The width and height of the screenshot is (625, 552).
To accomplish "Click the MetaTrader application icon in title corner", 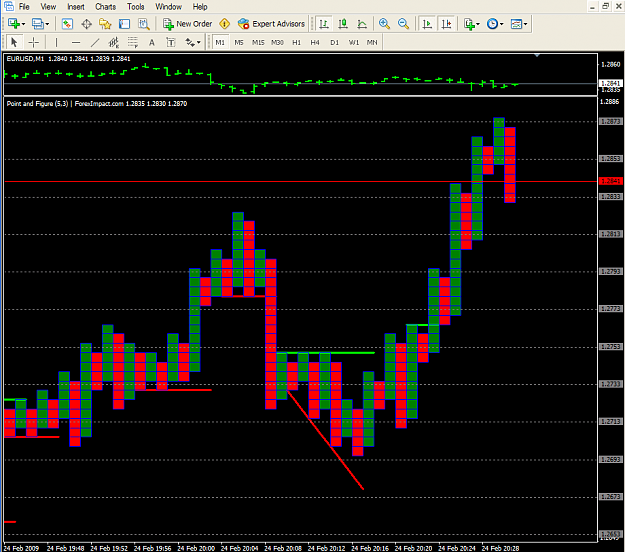I will pos(8,6).
